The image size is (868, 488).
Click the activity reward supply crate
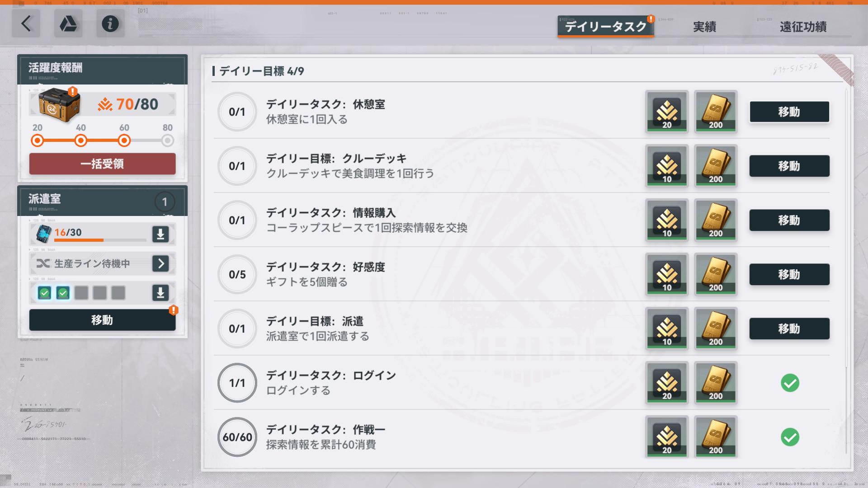pos(59,105)
